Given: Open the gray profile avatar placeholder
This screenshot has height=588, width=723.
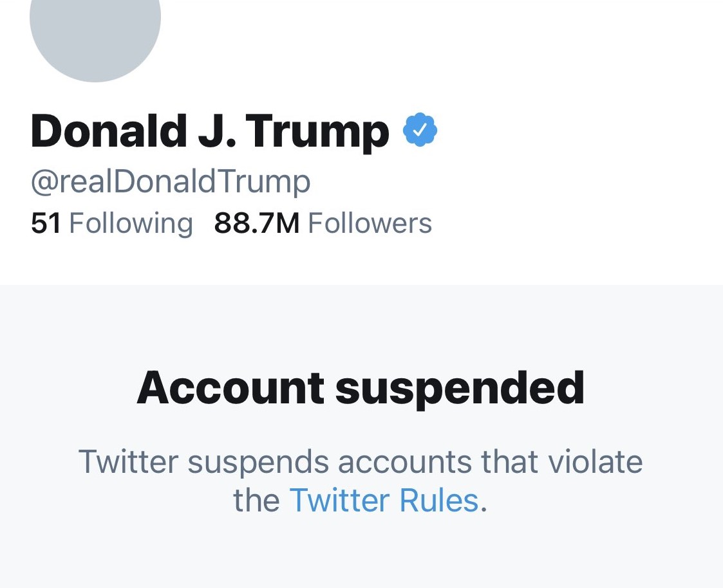Looking at the screenshot, I should point(95,28).
